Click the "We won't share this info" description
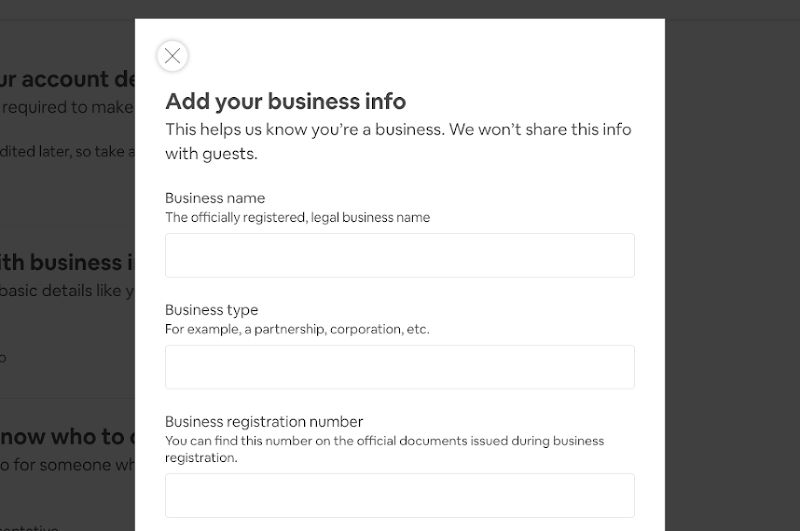This screenshot has height=531, width=800. point(540,130)
